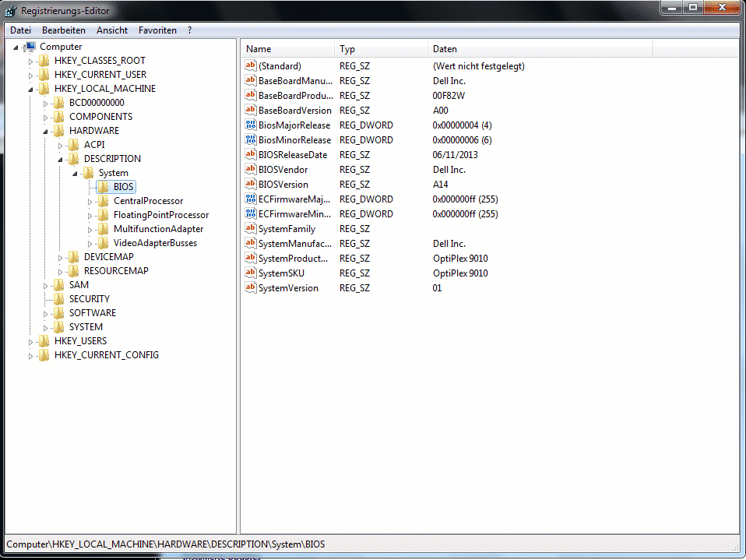Click the HKEY_CLASSES_ROOT folder icon
Screen dimensions: 746x560
[44, 61]
